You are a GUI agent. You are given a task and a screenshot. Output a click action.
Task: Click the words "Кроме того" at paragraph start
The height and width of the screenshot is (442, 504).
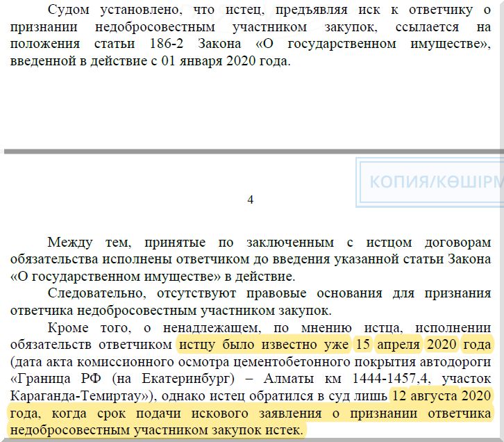88,328
